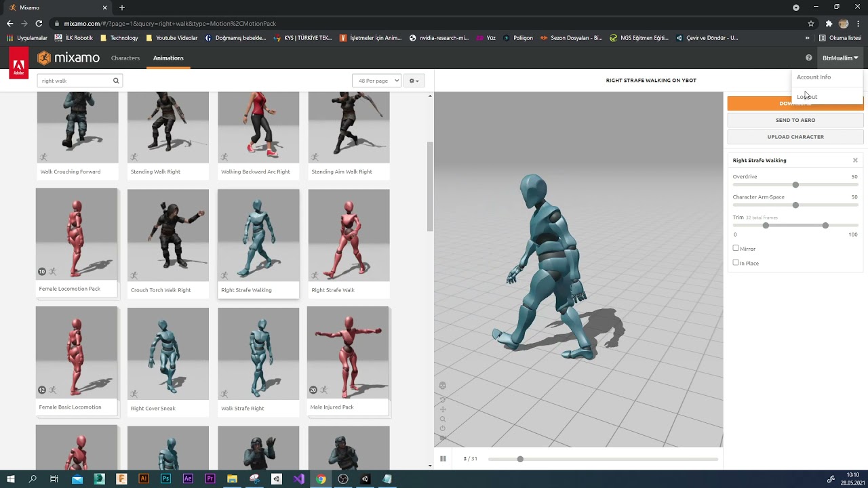
Task: Click the Send to Aero button
Action: click(x=795, y=120)
